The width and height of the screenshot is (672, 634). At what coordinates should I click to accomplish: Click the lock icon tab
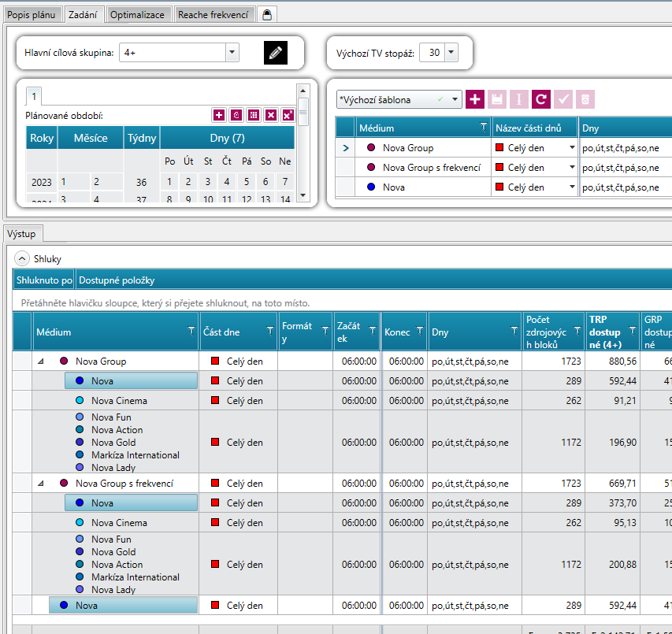[x=267, y=14]
